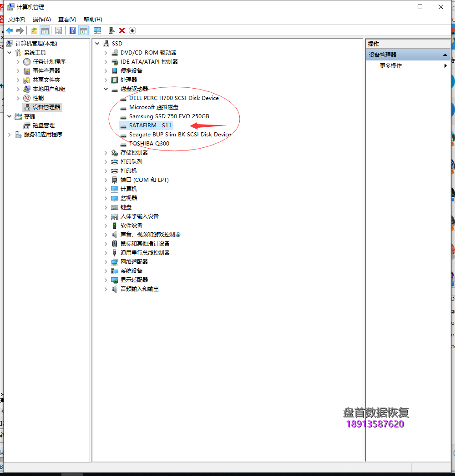Image resolution: width=455 pixels, height=476 pixels.
Task: Open the 帮助(H) menu
Action: 93,20
